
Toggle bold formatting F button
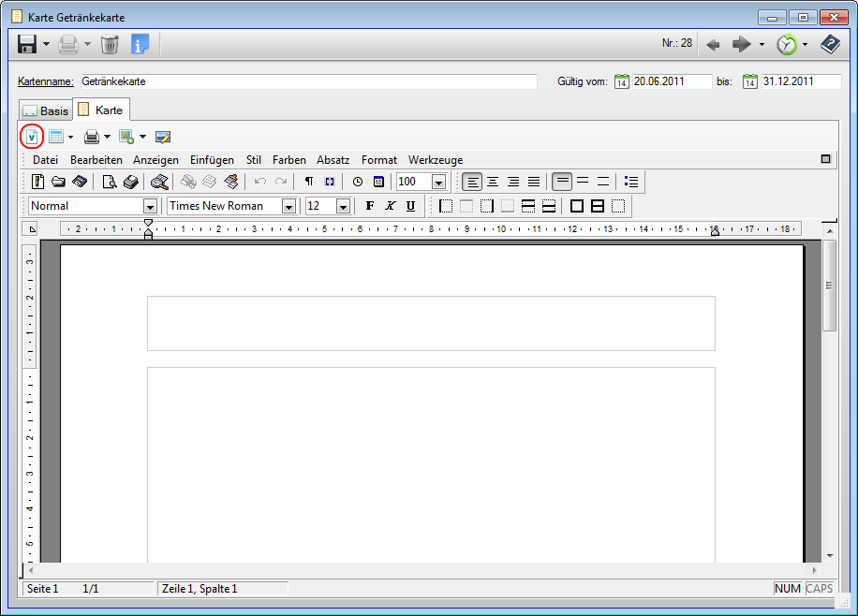coord(369,206)
